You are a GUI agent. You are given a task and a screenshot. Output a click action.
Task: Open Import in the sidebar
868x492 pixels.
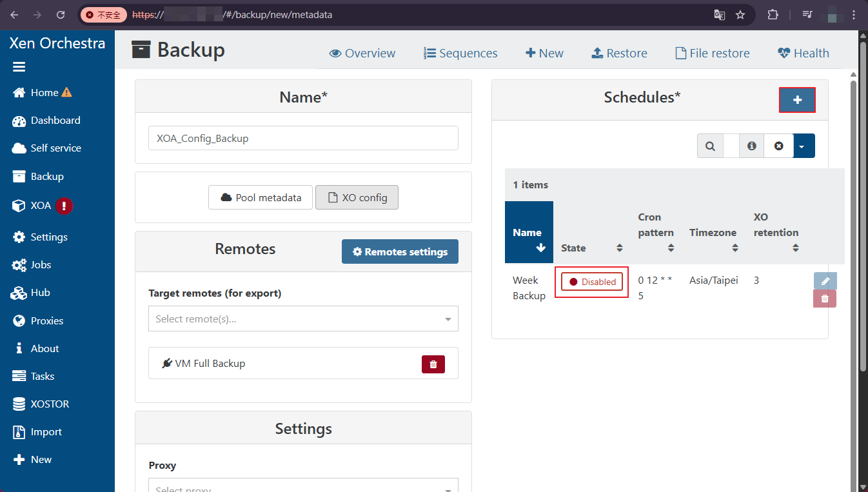point(37,432)
